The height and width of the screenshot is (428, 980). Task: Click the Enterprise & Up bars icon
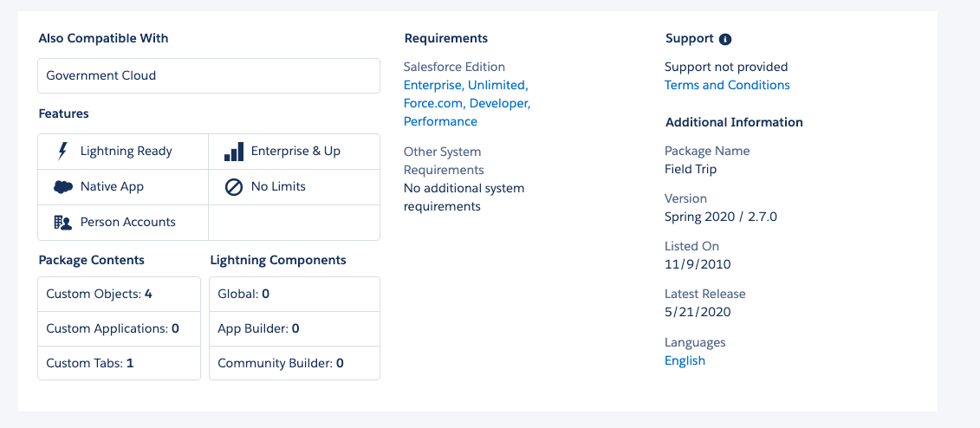click(234, 152)
